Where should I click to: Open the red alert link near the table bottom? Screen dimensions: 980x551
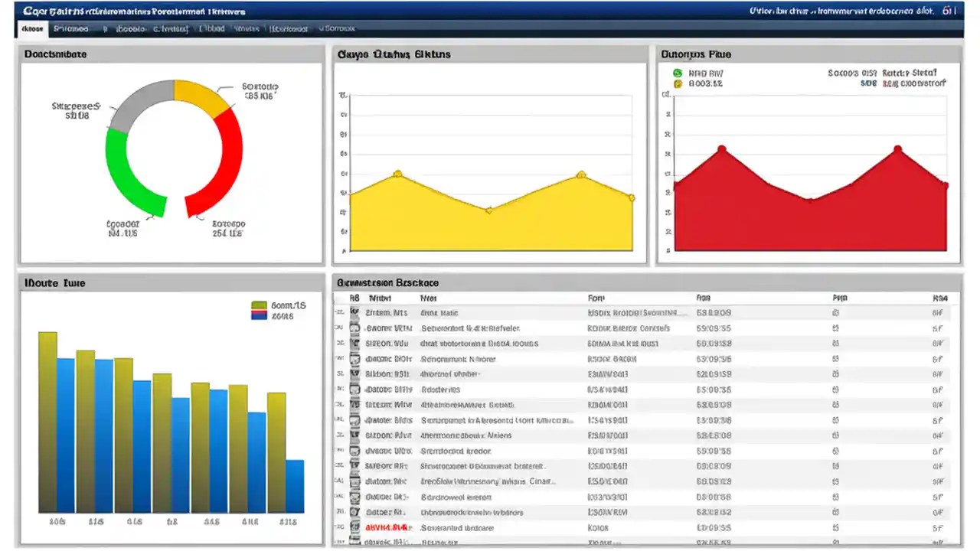pyautogui.click(x=387, y=527)
